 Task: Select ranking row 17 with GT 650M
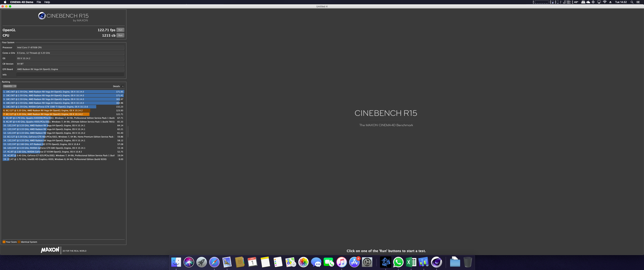(63, 152)
